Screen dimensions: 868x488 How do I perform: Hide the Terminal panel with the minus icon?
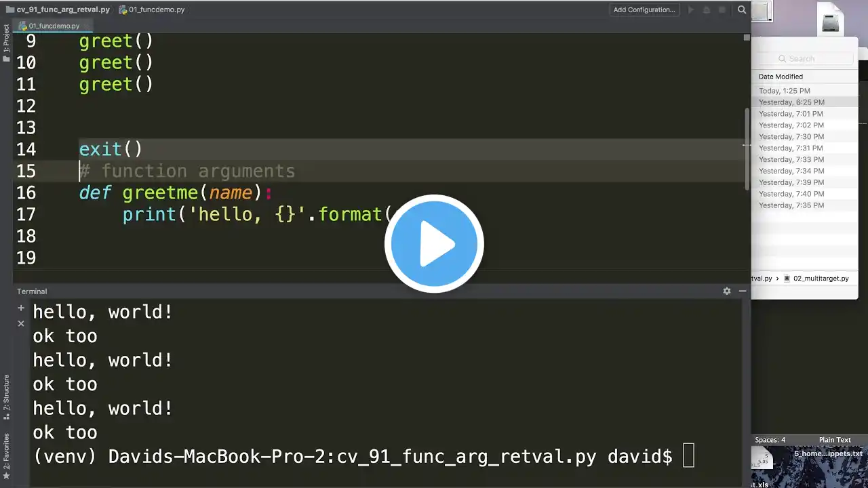coord(743,291)
